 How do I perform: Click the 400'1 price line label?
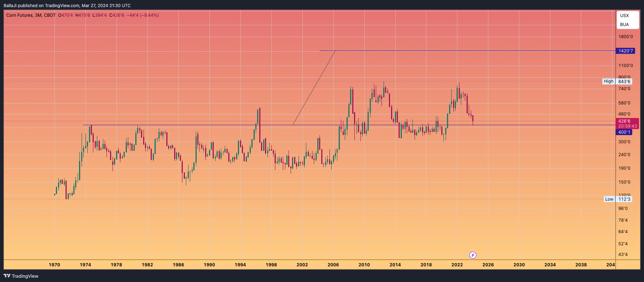click(624, 132)
